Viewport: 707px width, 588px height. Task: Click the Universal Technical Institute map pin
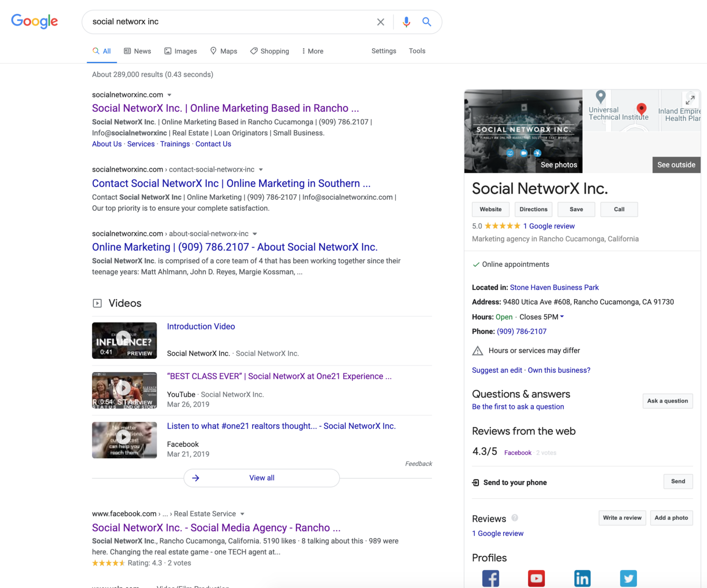[600, 97]
